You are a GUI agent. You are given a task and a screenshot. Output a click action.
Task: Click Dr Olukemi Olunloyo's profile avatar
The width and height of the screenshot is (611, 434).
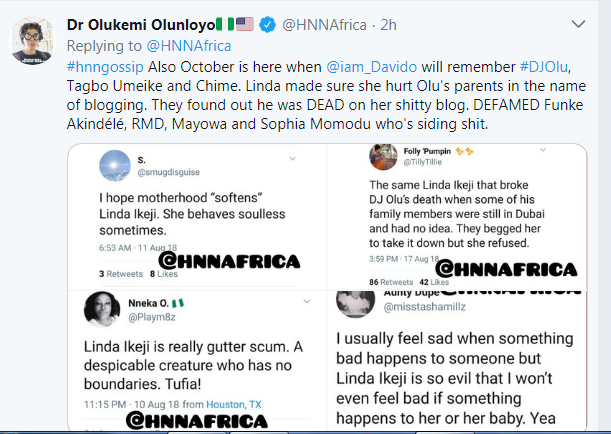pos(32,40)
